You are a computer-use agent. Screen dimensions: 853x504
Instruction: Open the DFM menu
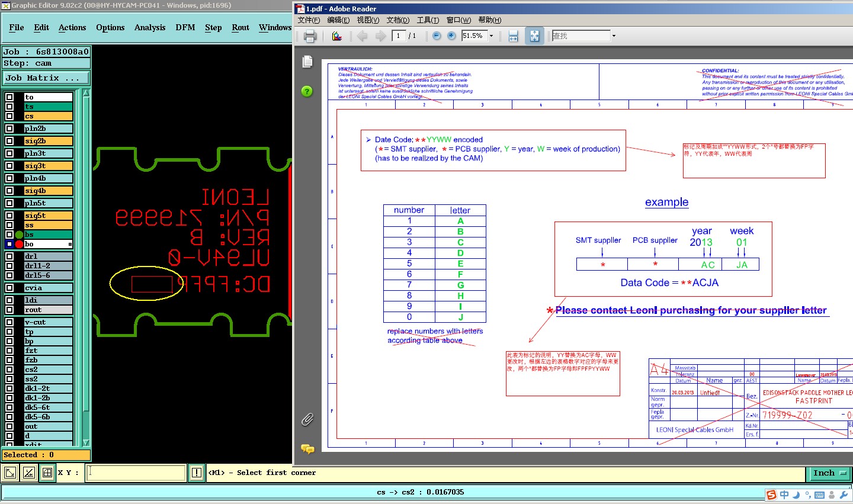tap(185, 27)
